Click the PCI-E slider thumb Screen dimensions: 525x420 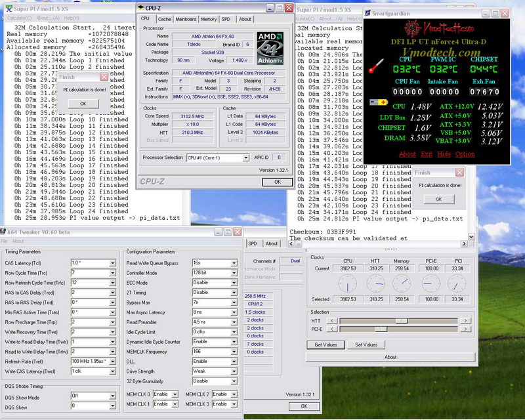(x=381, y=329)
